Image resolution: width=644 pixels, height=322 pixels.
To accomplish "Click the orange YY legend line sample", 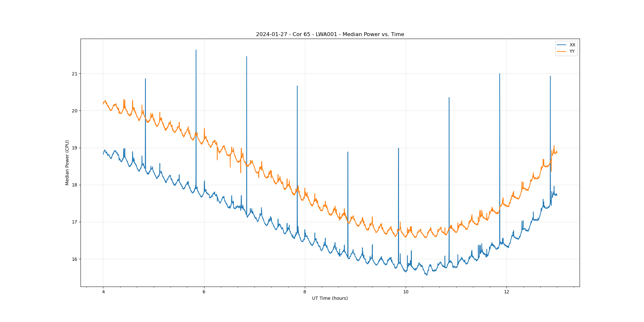I will [x=562, y=52].
